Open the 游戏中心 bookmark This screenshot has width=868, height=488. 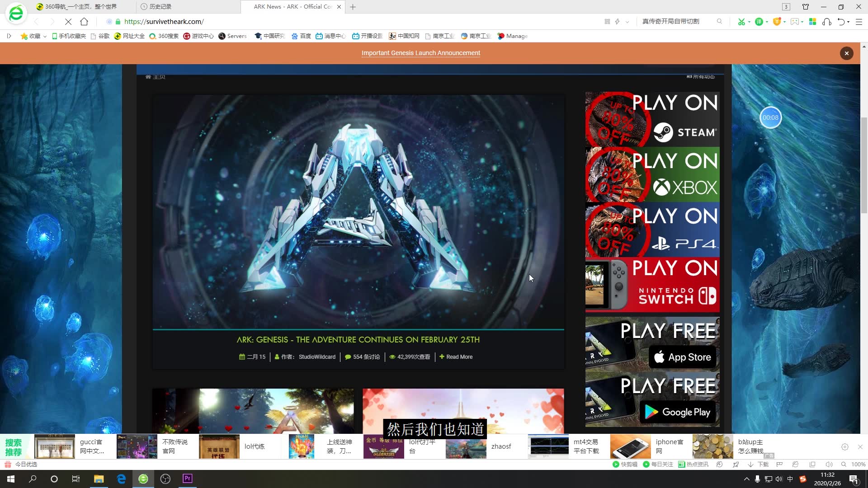click(198, 36)
